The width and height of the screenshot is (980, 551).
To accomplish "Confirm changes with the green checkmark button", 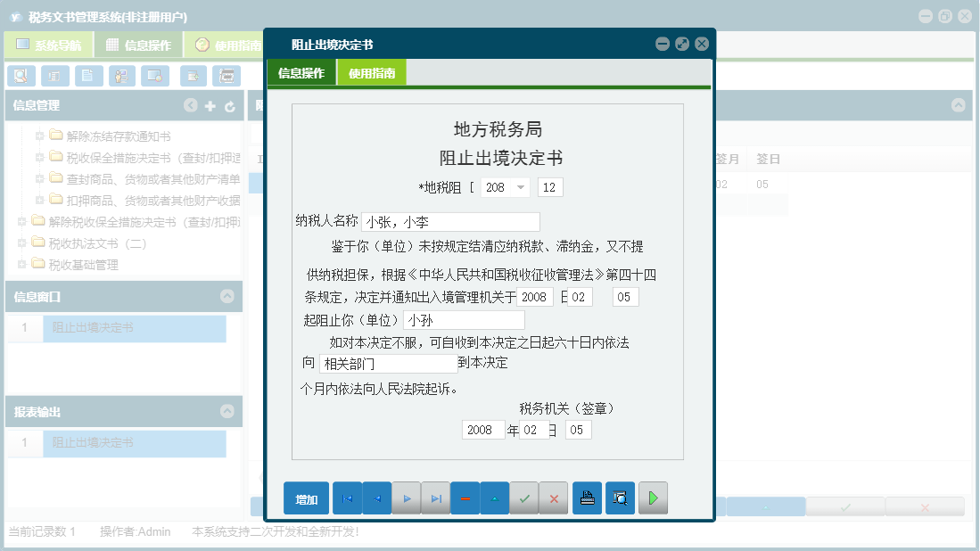I will [x=524, y=498].
